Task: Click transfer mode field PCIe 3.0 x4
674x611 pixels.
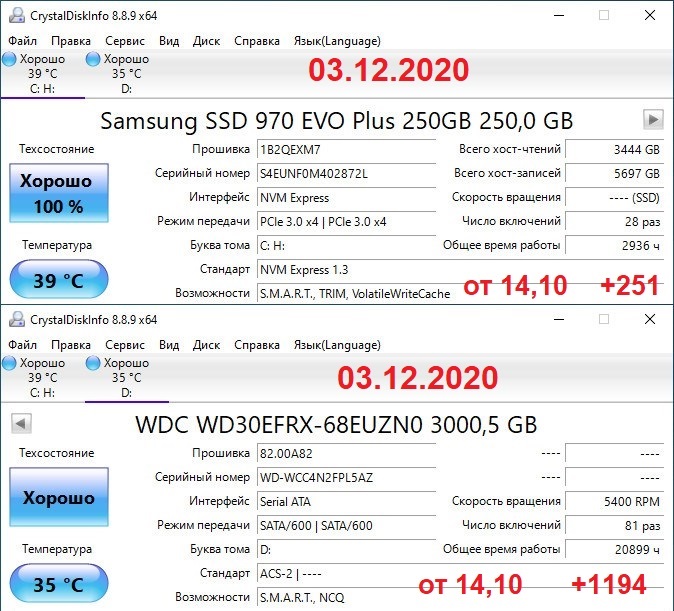Action: click(346, 222)
